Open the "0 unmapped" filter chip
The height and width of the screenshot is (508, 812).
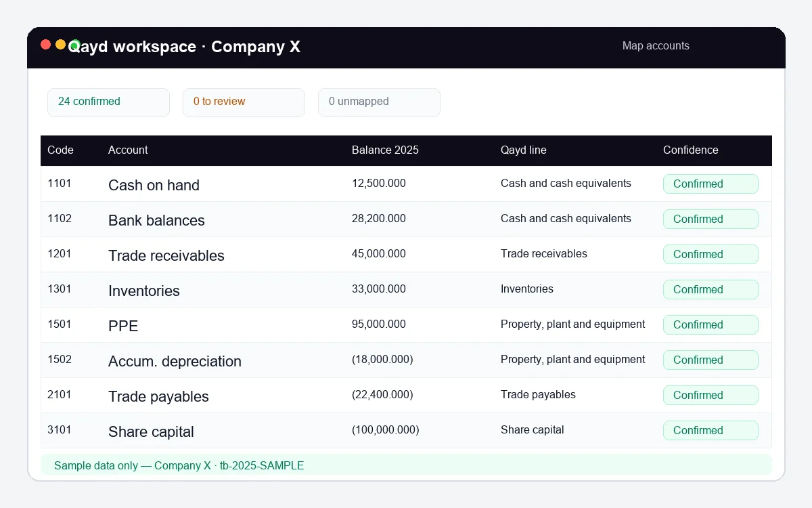click(379, 102)
